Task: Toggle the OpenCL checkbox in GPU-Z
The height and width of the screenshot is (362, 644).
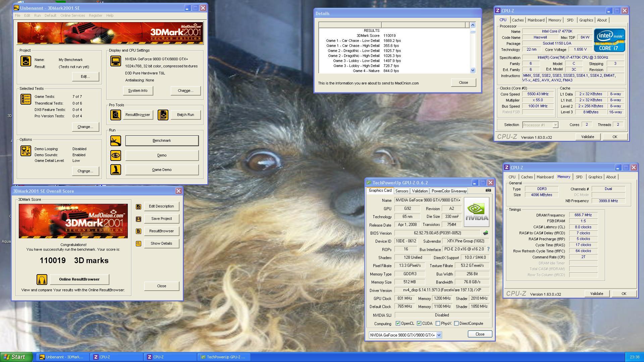Action: [x=398, y=323]
